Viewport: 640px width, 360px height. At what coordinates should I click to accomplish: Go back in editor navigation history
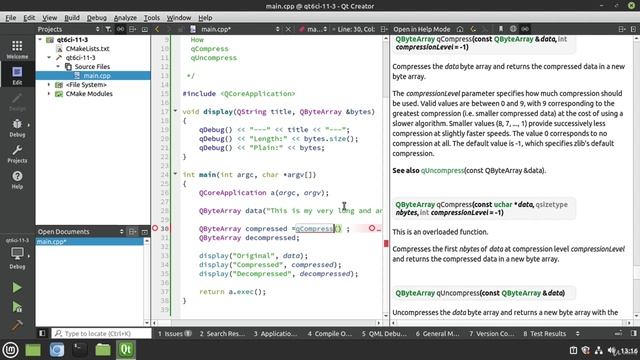[x=157, y=29]
